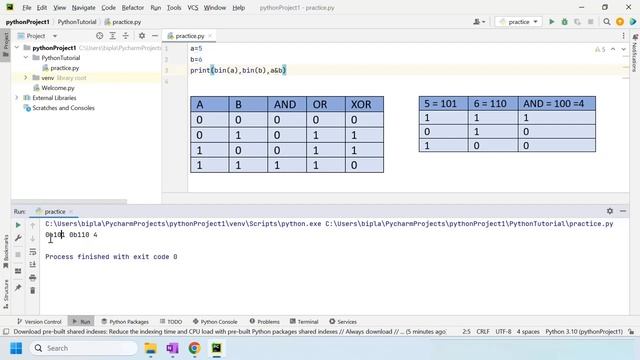Open the user account icon dropdown
The image size is (640, 360).
pos(479,22)
